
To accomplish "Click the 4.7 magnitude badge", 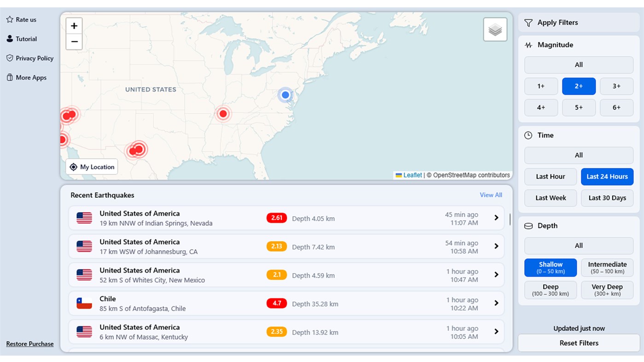I will click(277, 304).
